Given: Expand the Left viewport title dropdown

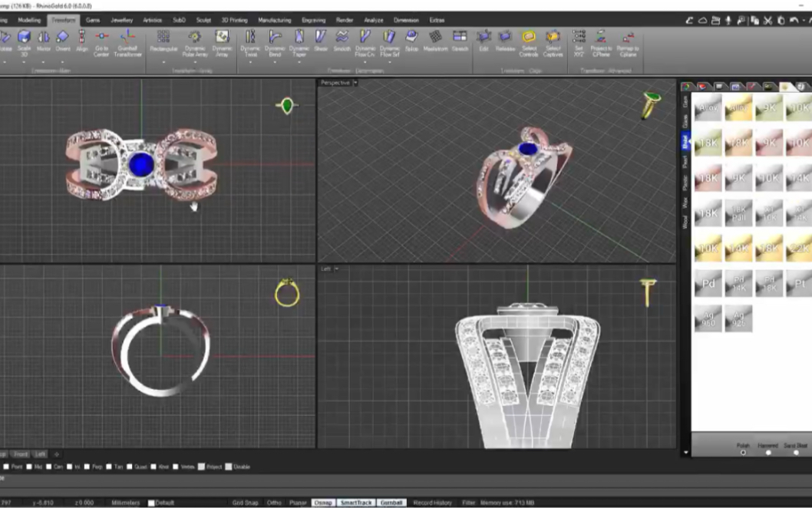Looking at the screenshot, I should pyautogui.click(x=336, y=269).
